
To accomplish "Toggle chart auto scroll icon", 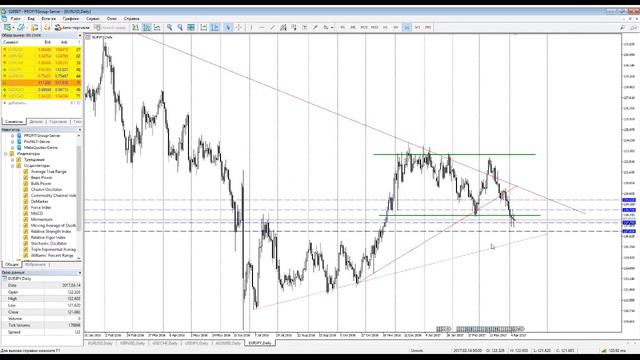I will pos(204,27).
